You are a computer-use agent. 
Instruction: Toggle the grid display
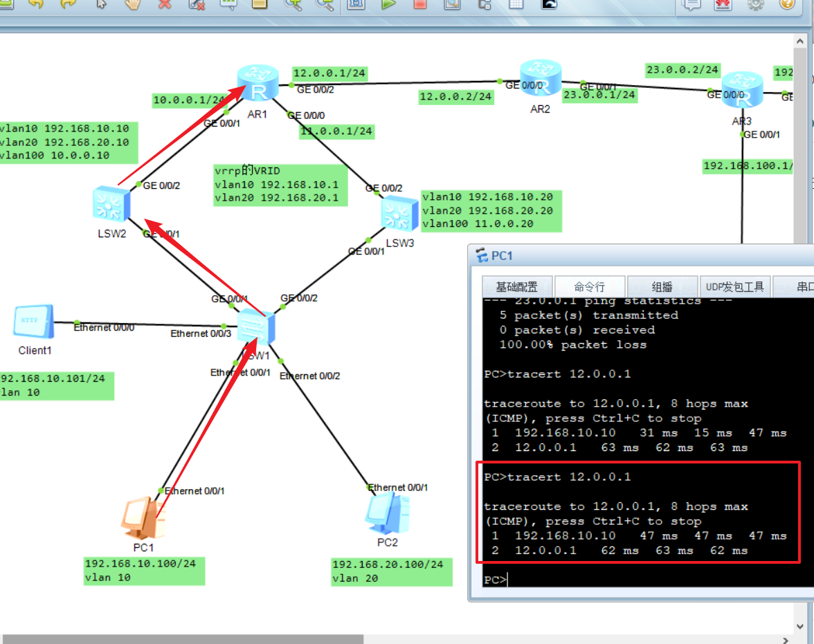point(515,6)
